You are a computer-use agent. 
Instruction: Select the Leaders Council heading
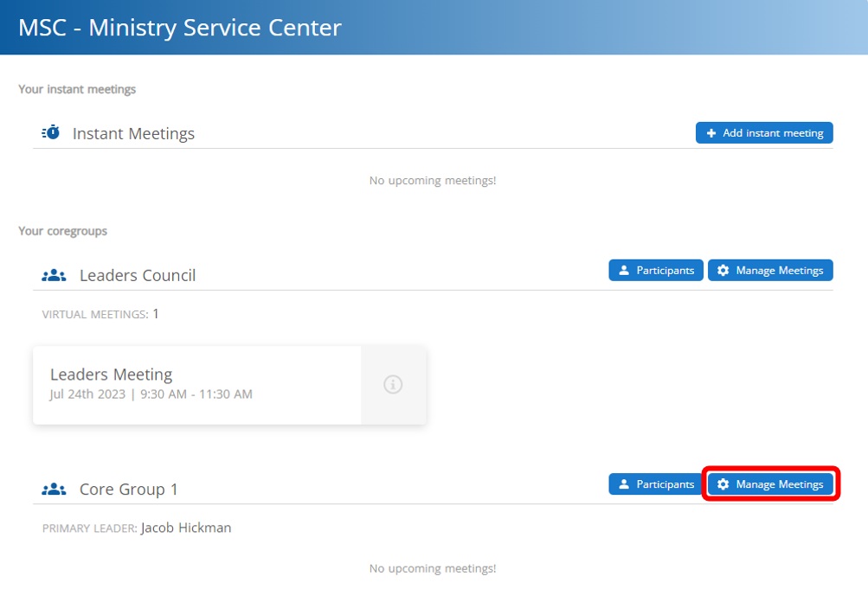[x=138, y=275]
